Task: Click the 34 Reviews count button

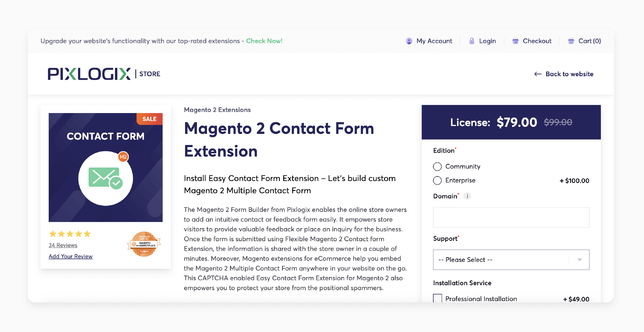Action: [x=63, y=245]
